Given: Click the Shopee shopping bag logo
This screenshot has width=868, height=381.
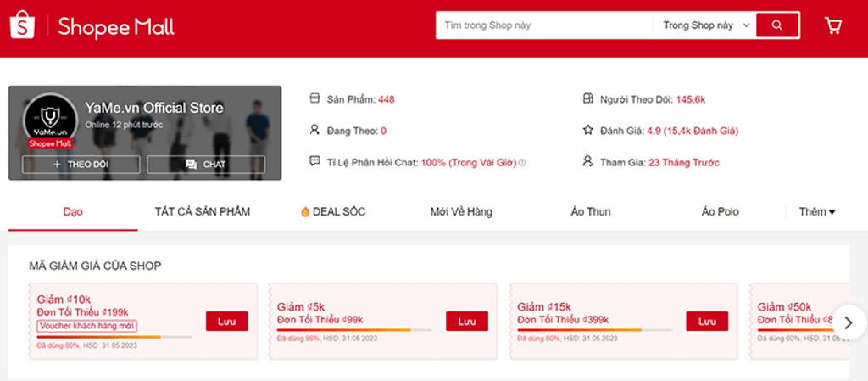Looking at the screenshot, I should (x=22, y=25).
